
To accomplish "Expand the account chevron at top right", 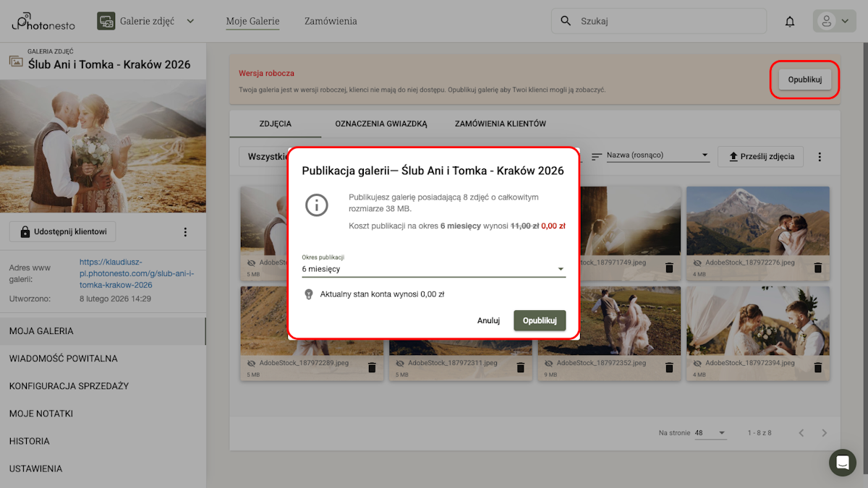I will [843, 21].
